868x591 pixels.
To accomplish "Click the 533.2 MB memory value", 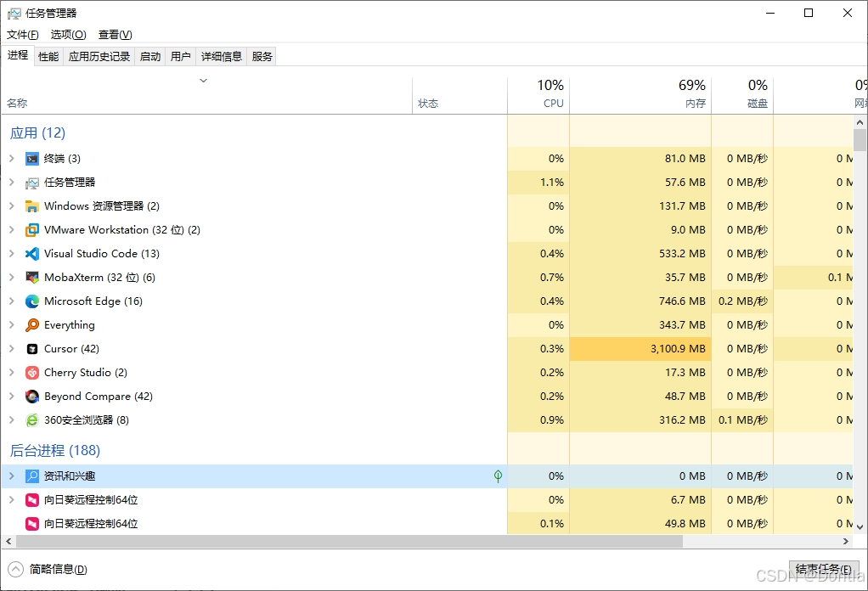I will tap(682, 254).
